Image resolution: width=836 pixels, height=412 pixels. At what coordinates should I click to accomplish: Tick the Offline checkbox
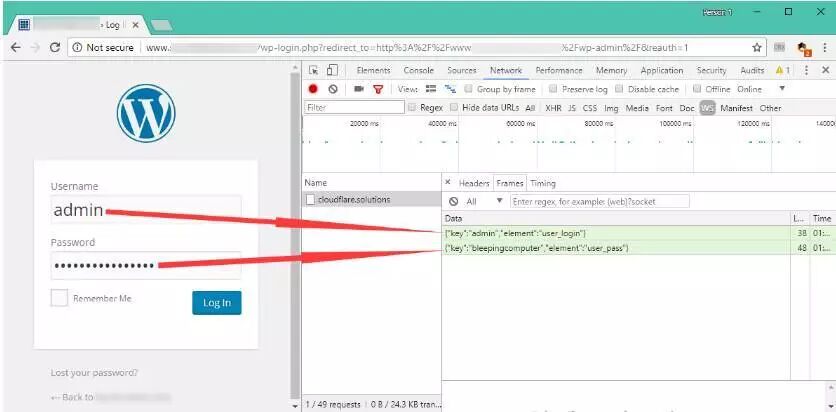697,89
